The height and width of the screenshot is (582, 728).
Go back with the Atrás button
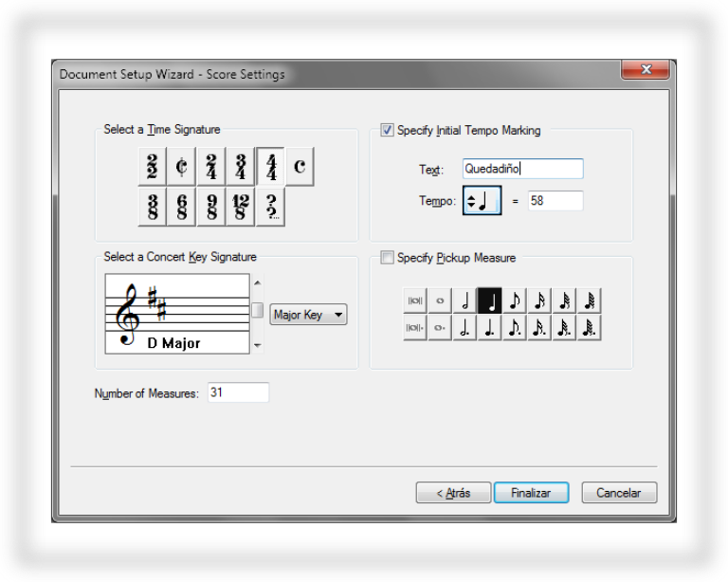(x=453, y=493)
